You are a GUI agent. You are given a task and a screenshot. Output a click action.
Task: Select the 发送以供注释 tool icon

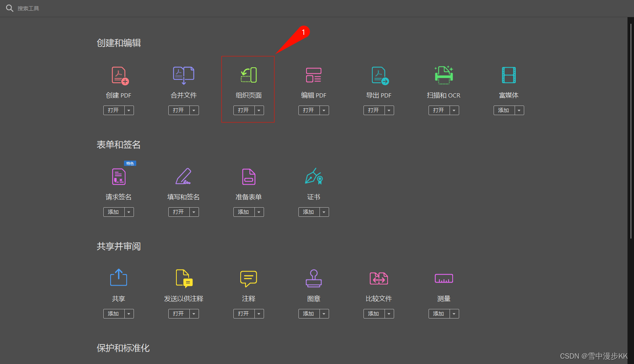pyautogui.click(x=184, y=278)
